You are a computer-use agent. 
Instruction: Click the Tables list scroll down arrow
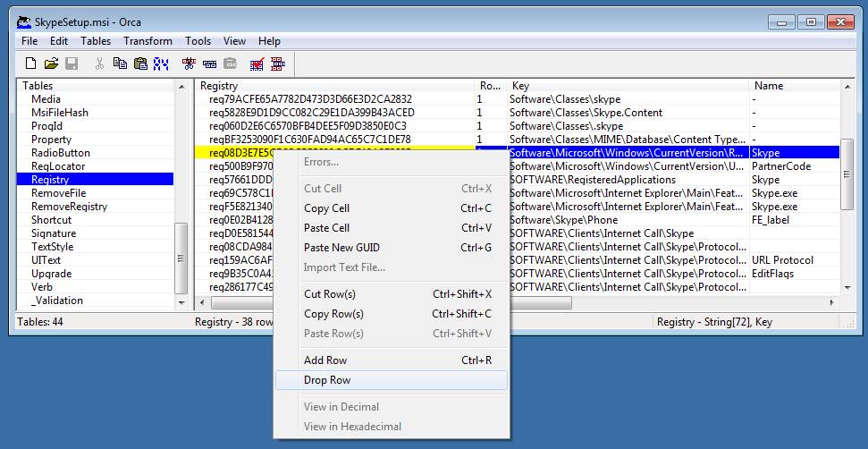click(181, 303)
